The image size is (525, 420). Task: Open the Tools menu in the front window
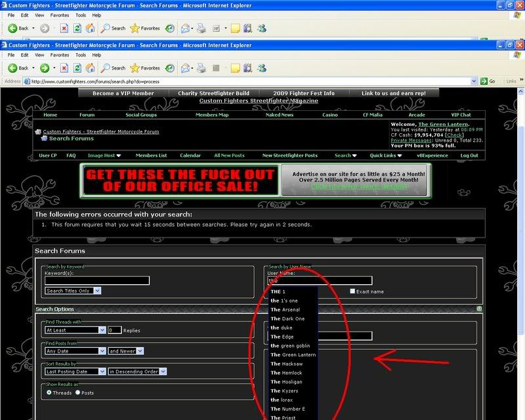coord(81,55)
